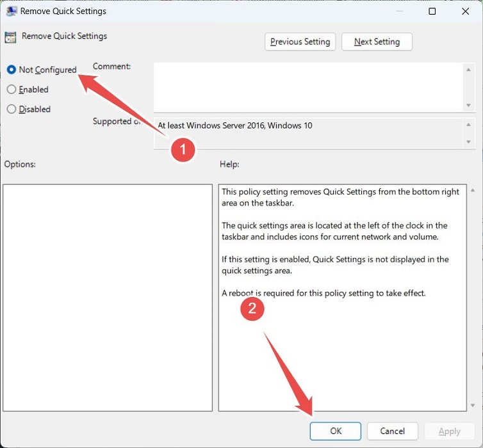
Task: Click the Help pane scroll-up arrow
Action: point(473,191)
